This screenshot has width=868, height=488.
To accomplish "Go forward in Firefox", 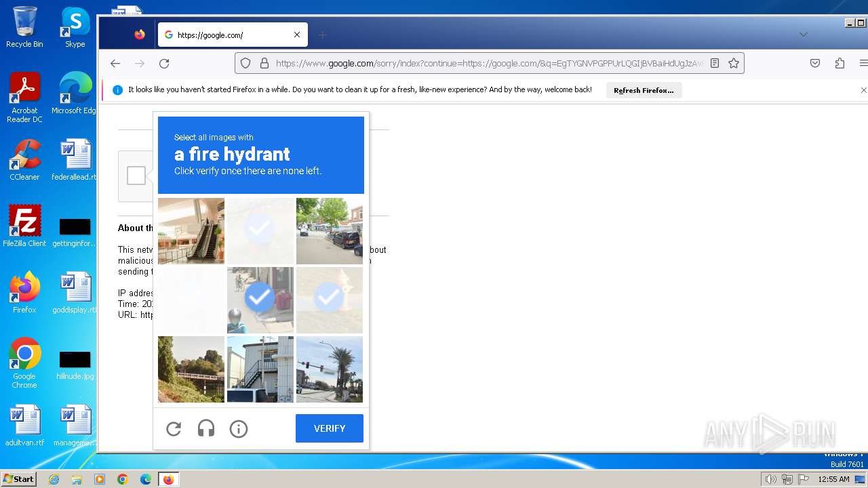I will point(140,63).
